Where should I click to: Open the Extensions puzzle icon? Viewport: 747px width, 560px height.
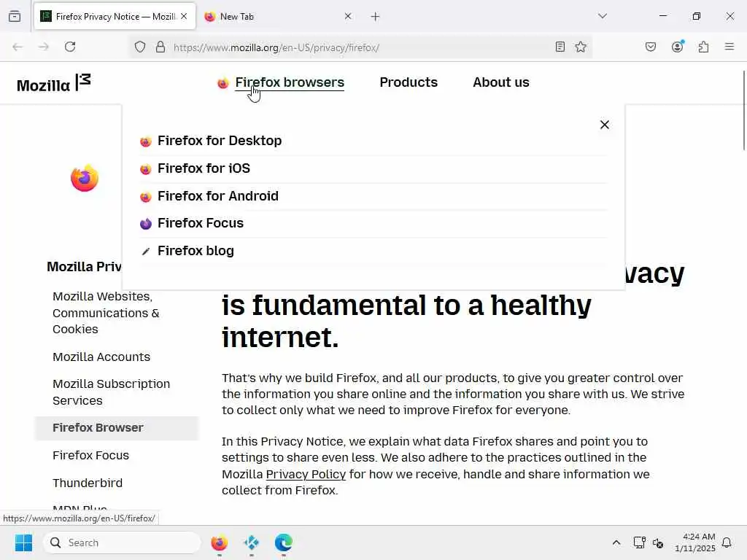[704, 47]
